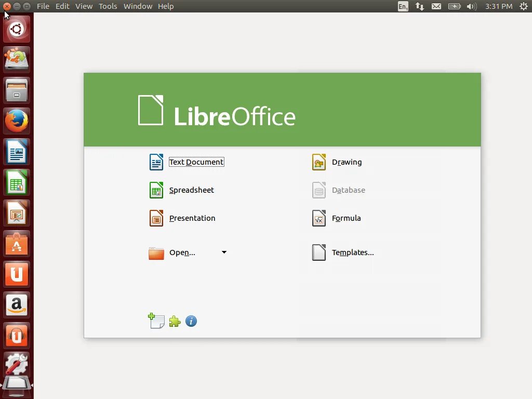
Task: Expand the Open recent documents dropdown arrow
Action: pyautogui.click(x=224, y=252)
